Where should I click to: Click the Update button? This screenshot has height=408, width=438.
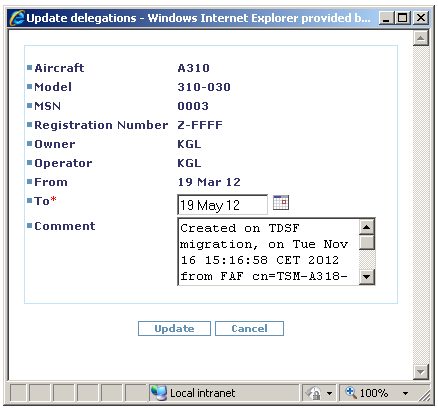pyautogui.click(x=174, y=328)
